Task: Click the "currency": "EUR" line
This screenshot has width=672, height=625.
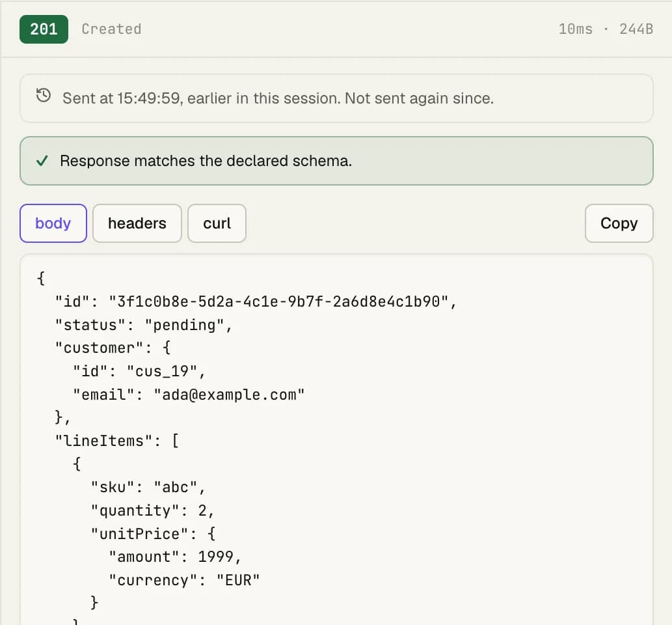Action: [x=184, y=580]
